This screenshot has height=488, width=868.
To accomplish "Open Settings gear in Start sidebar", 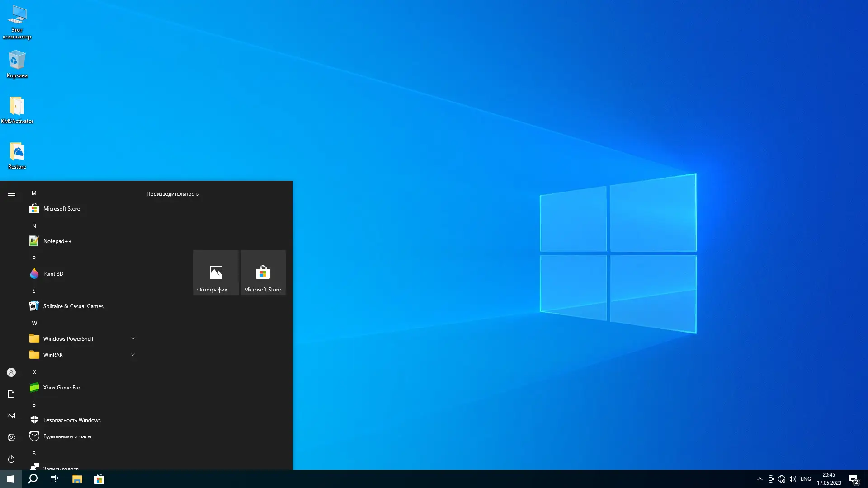I will tap(11, 437).
